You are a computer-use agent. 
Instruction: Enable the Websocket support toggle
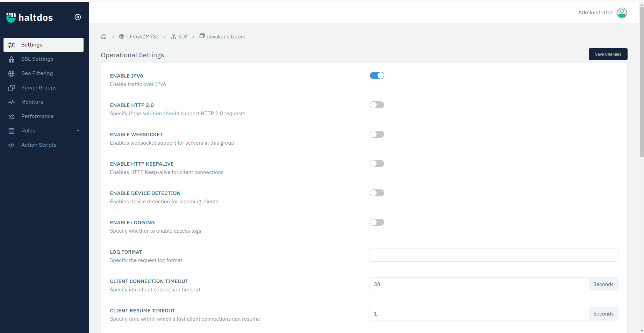click(377, 134)
